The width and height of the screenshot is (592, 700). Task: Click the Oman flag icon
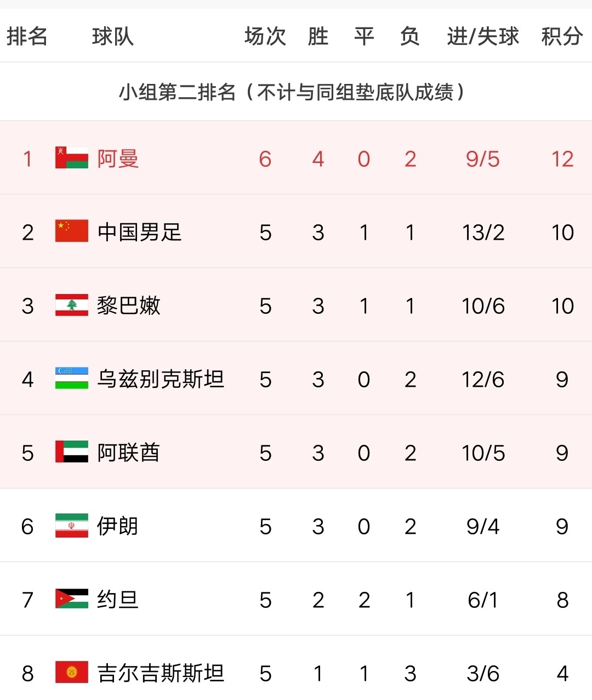click(72, 157)
